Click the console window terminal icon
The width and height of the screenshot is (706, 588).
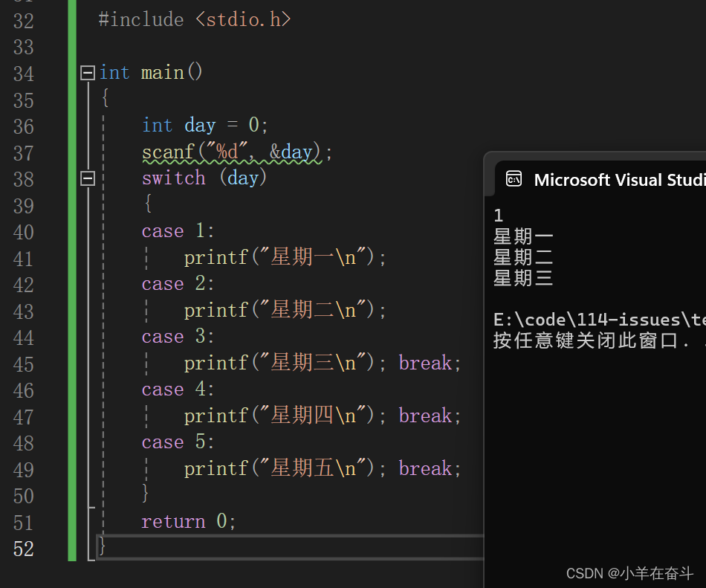(514, 179)
